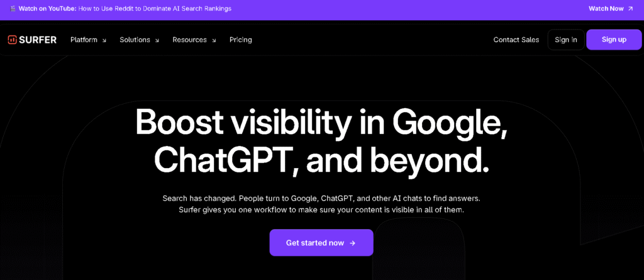Expand the Platform dropdown menu

click(88, 40)
